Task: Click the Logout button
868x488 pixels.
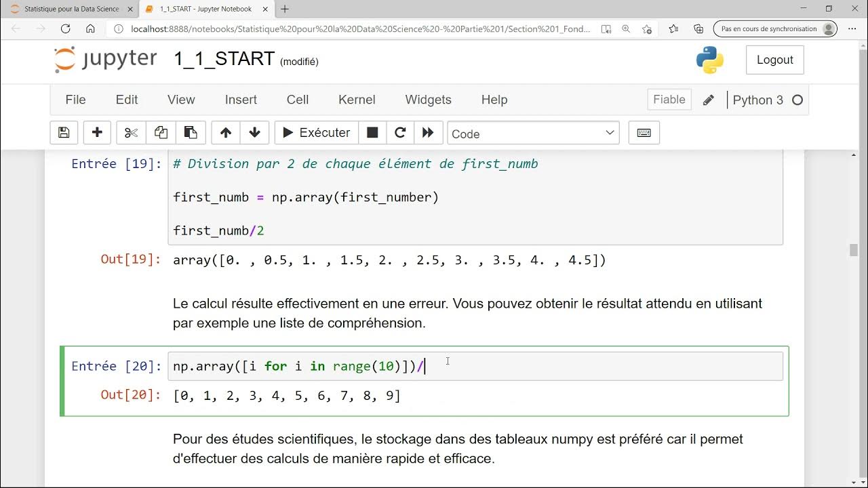Action: pyautogui.click(x=774, y=60)
